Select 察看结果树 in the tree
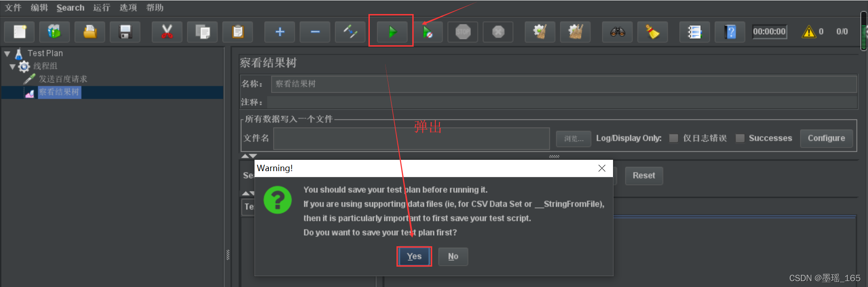Viewport: 868px width, 287px height. click(x=59, y=92)
